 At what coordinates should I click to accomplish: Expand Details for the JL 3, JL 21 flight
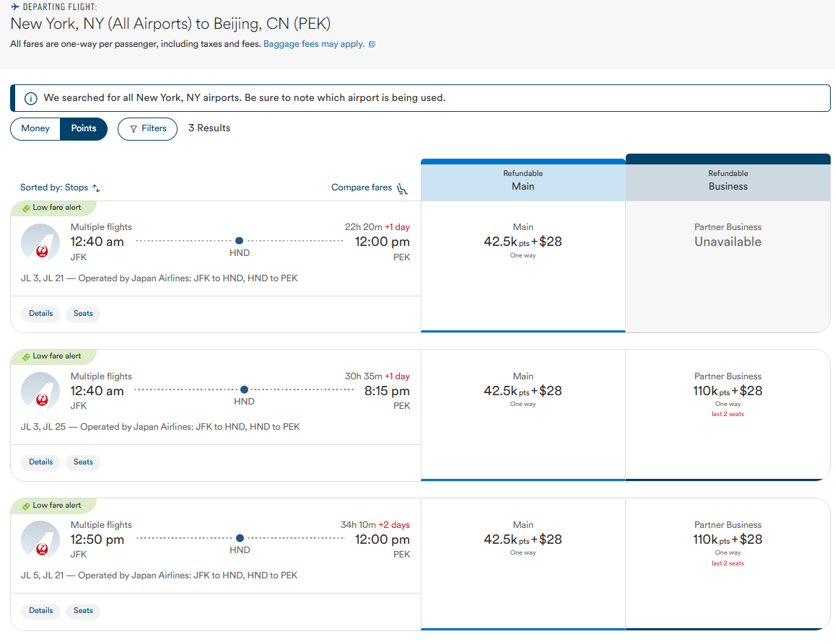(41, 314)
